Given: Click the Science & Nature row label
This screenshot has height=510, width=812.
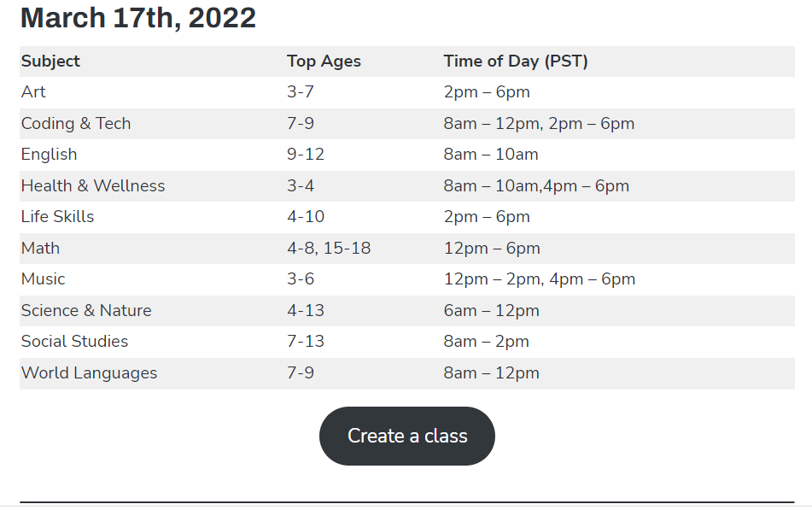Looking at the screenshot, I should (86, 311).
